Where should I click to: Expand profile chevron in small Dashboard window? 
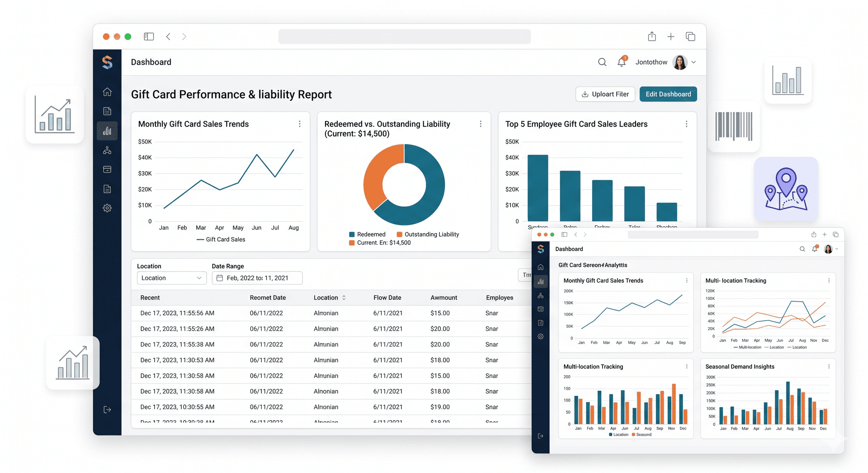tap(837, 249)
